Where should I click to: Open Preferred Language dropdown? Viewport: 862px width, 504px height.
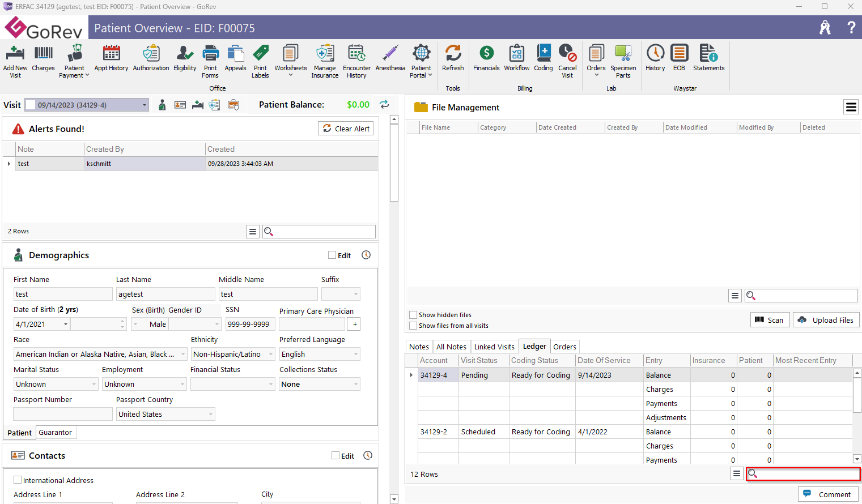point(356,354)
